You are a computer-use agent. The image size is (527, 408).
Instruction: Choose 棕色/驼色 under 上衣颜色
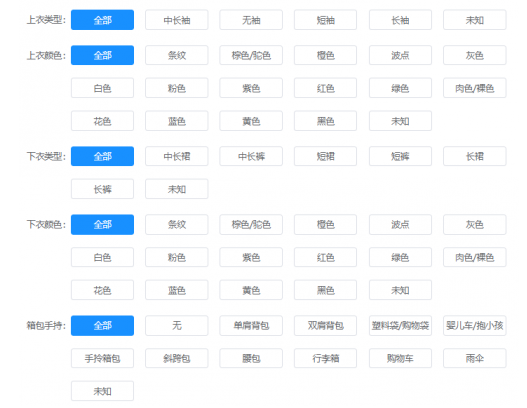(x=251, y=55)
